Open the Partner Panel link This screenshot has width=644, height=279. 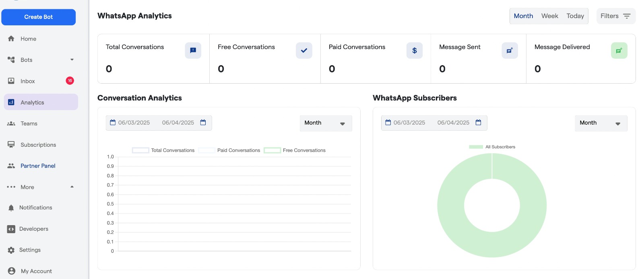point(38,166)
